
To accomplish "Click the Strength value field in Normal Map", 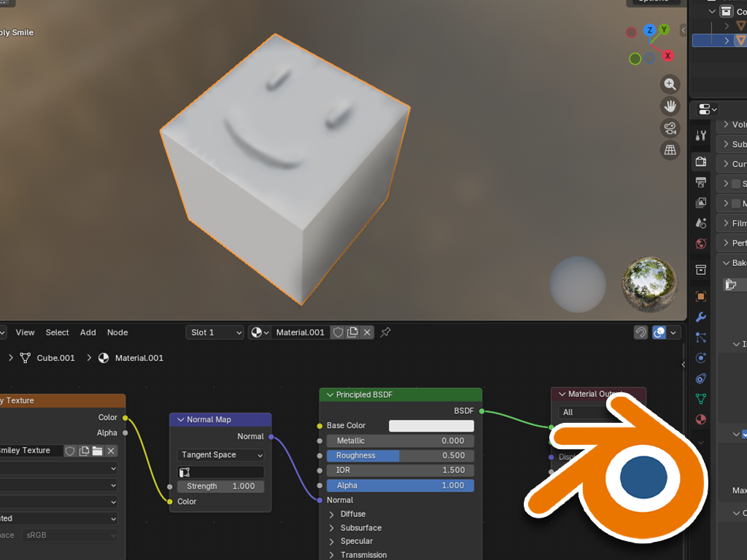I will point(220,486).
